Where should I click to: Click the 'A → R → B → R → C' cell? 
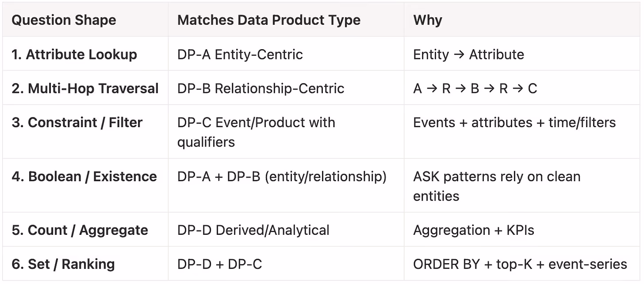(x=522, y=88)
